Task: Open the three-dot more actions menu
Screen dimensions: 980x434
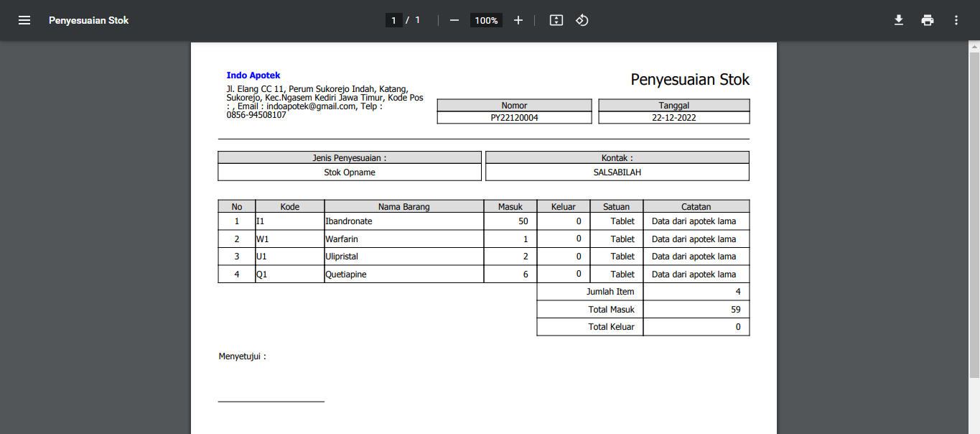Action: [956, 20]
